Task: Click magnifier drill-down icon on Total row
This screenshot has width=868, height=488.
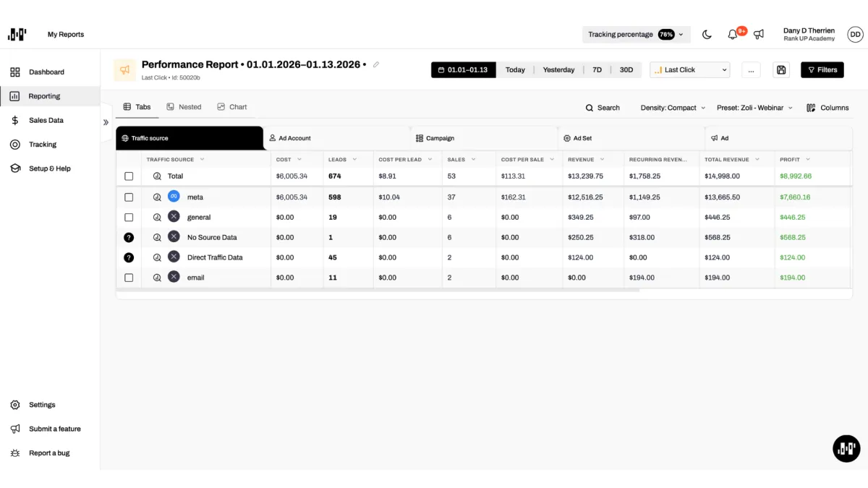Action: (157, 176)
